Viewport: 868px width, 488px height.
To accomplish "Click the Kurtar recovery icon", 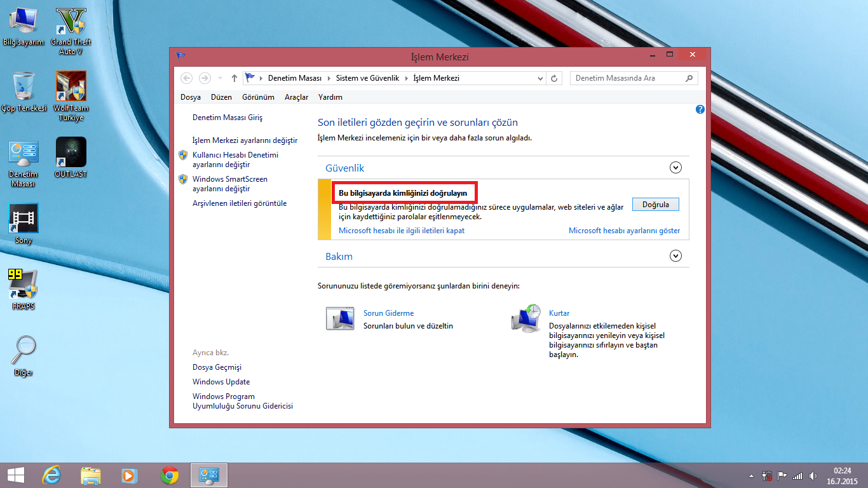I will click(526, 318).
